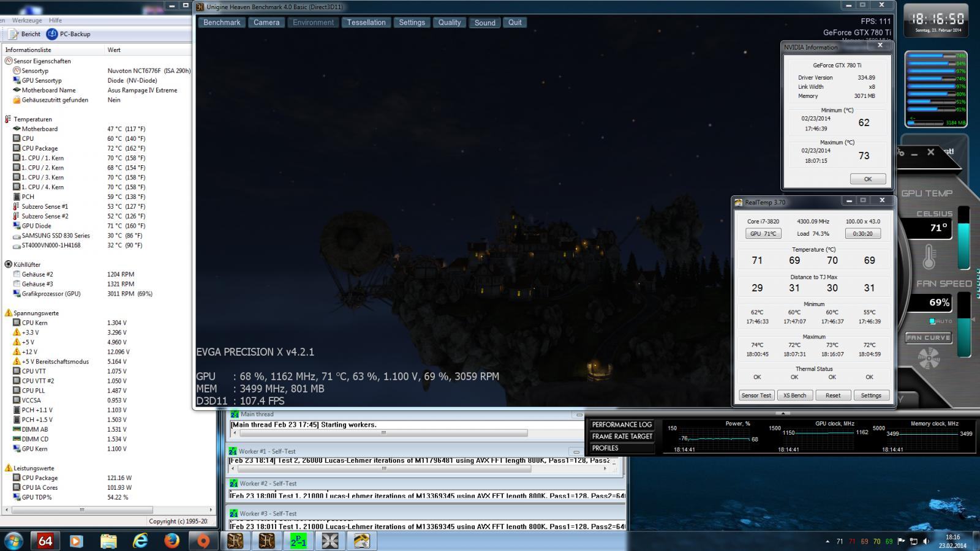Click Reset in RealTemp

tap(833, 395)
